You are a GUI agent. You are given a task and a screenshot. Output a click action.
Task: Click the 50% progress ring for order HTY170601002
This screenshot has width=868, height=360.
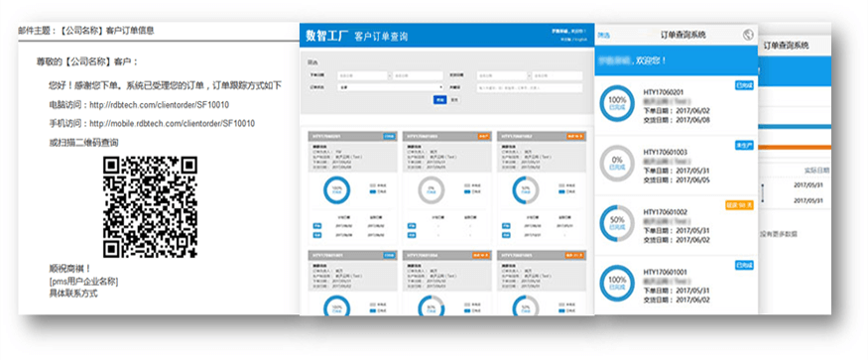coord(617,223)
